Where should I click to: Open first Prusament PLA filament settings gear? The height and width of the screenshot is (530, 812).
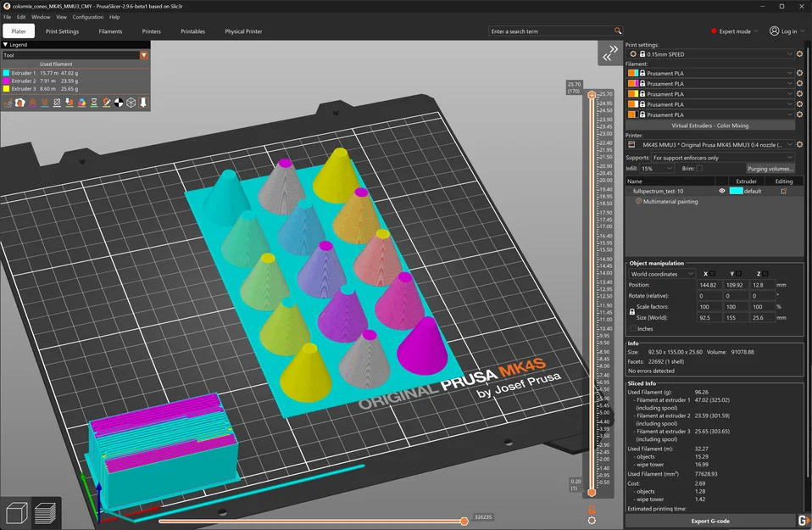pyautogui.click(x=799, y=73)
